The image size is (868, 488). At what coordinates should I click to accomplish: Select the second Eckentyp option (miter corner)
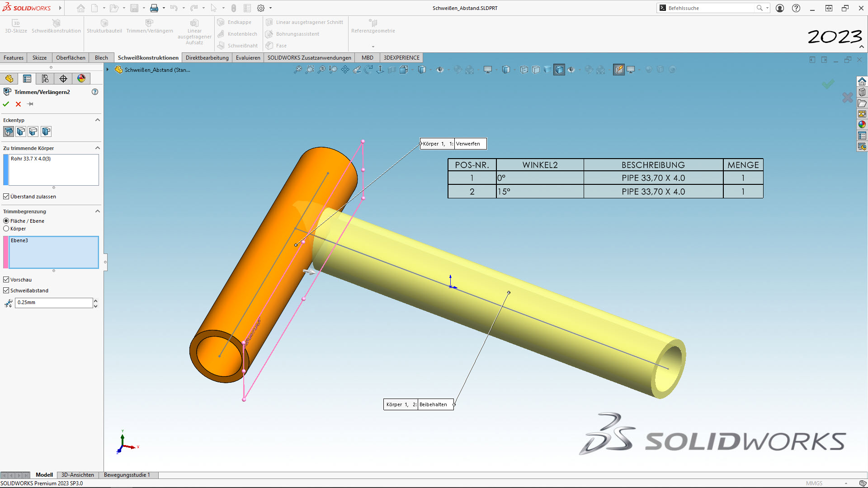(21, 131)
